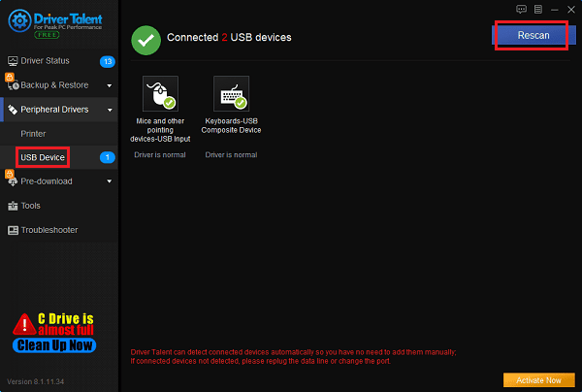Click the Clean Up Now button
Image resolution: width=582 pixels, height=392 pixels.
pyautogui.click(x=54, y=345)
